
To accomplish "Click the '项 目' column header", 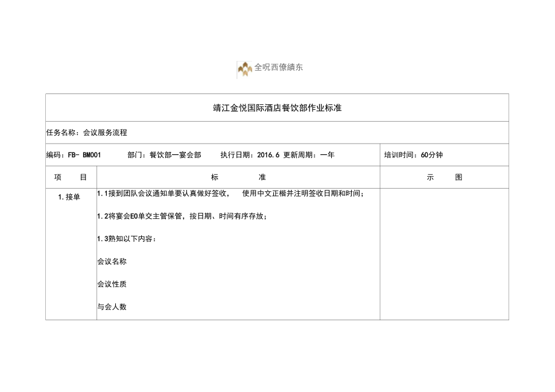I will point(71,177).
